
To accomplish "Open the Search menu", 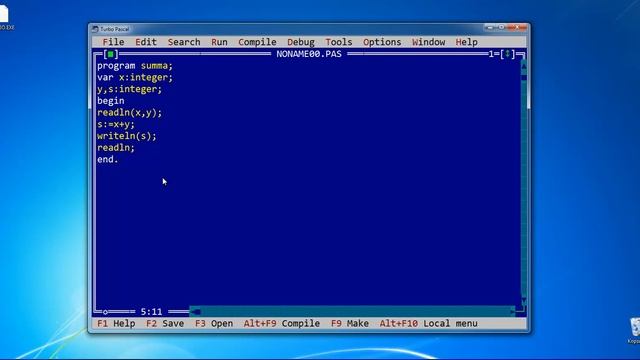I will (184, 42).
